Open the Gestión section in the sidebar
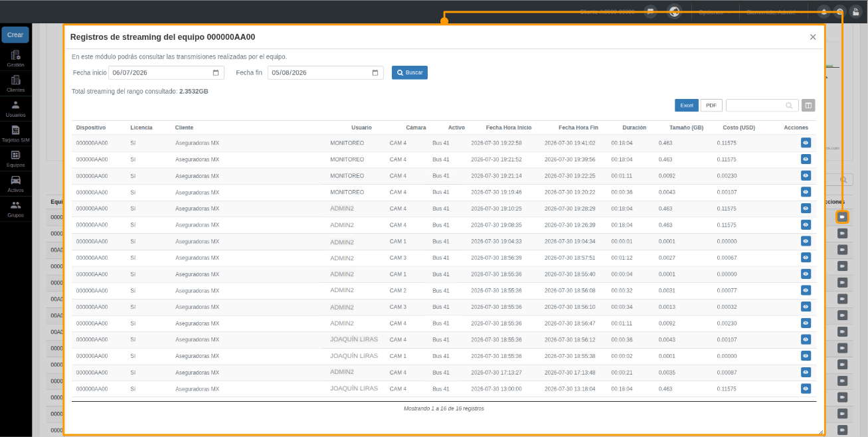The width and height of the screenshot is (868, 437). coord(15,58)
